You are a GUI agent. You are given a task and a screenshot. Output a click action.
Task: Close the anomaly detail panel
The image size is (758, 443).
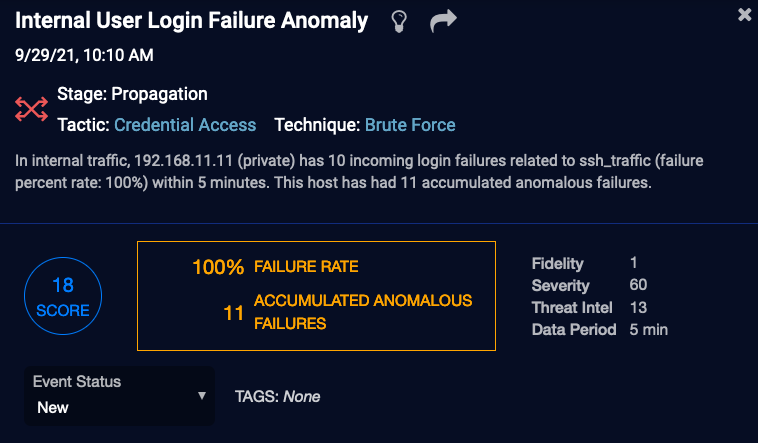pos(744,15)
